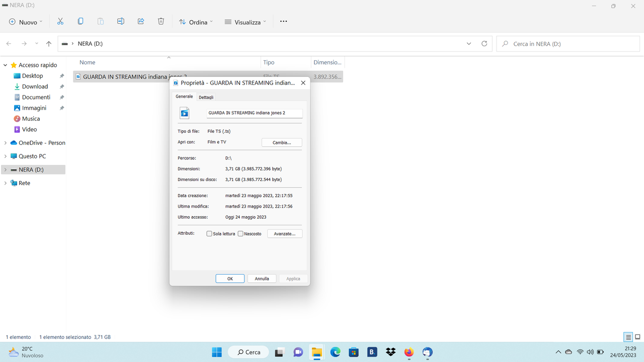
Task: Click the Cerca in NERA (D:) search box
Action: 568,44
